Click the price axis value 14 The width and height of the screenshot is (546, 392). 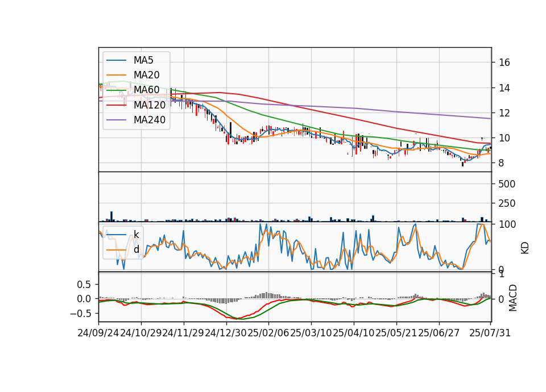pyautogui.click(x=504, y=88)
